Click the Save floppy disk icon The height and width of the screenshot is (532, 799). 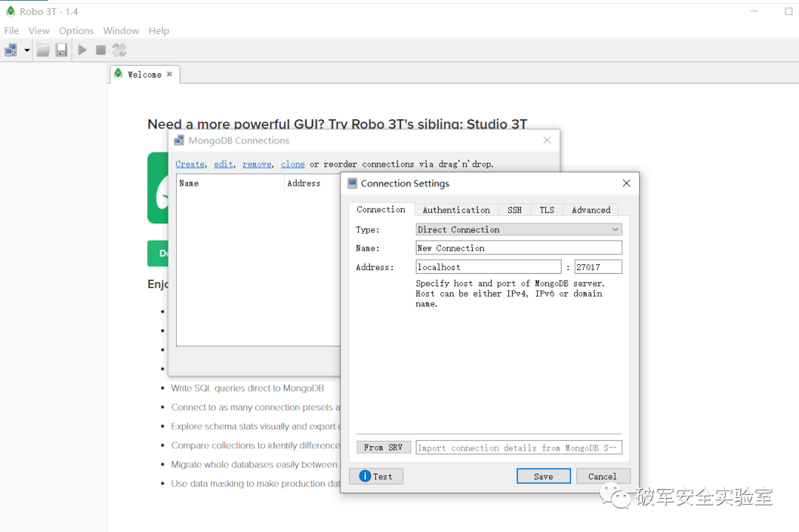(x=61, y=50)
